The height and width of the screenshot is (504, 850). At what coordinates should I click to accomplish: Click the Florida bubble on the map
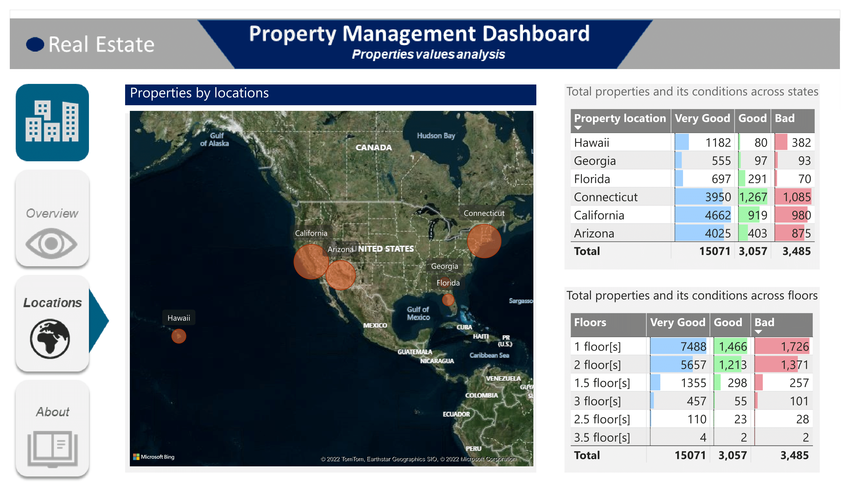pyautogui.click(x=448, y=299)
